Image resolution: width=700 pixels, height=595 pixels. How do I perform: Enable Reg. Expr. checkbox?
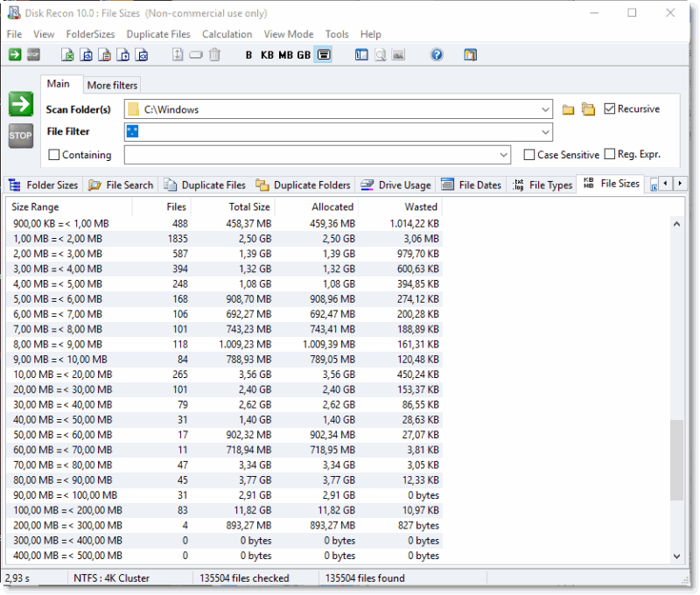pyautogui.click(x=610, y=154)
